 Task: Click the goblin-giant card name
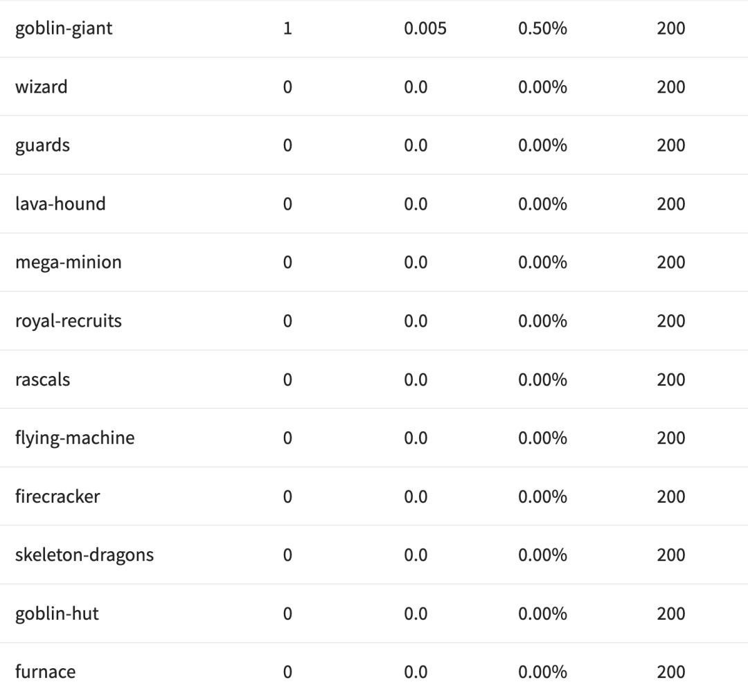(x=64, y=28)
